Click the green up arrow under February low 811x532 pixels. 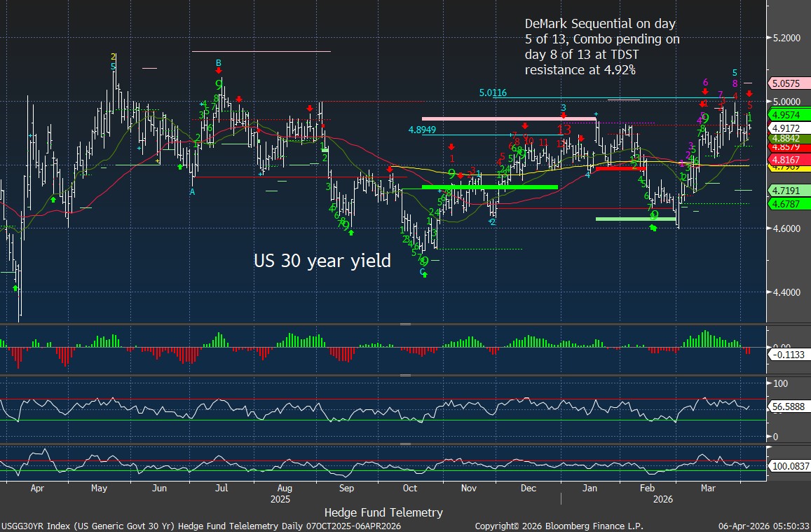point(653,227)
